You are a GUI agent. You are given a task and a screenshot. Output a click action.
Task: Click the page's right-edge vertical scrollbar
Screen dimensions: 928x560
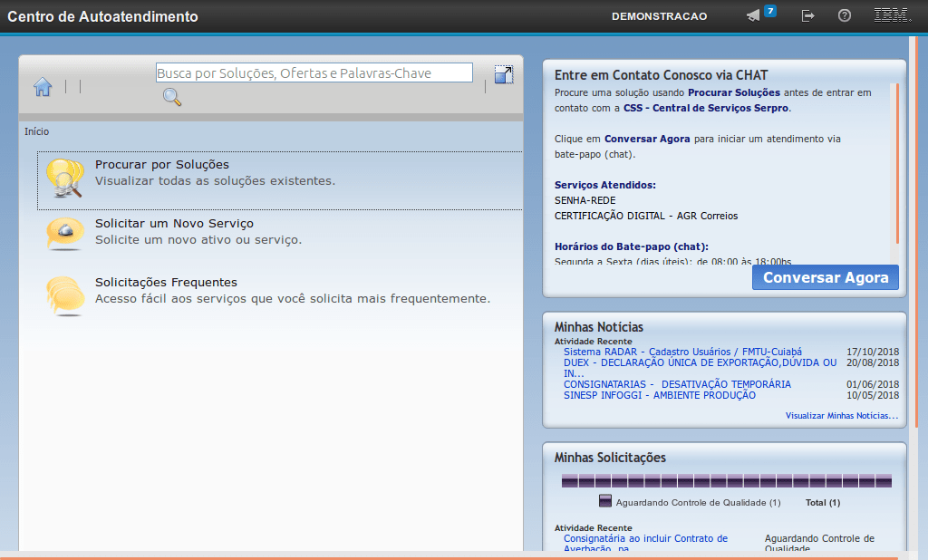click(x=917, y=231)
